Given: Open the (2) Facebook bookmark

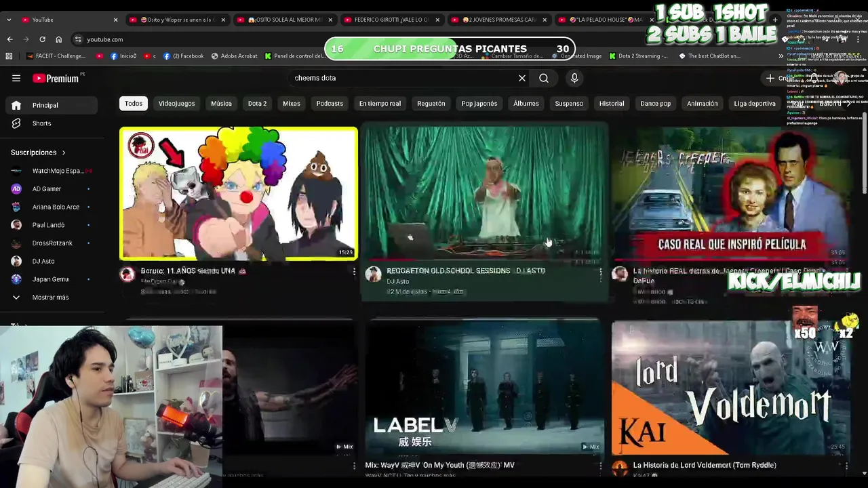Looking at the screenshot, I should (183, 56).
